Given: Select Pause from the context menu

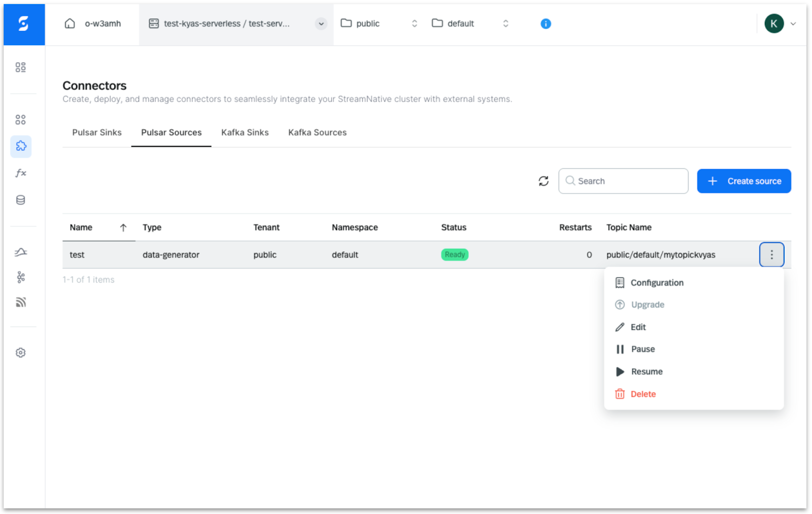Looking at the screenshot, I should tap(642, 349).
